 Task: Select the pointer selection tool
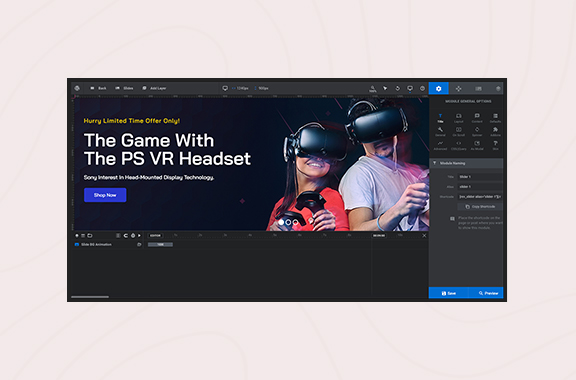coord(385,88)
